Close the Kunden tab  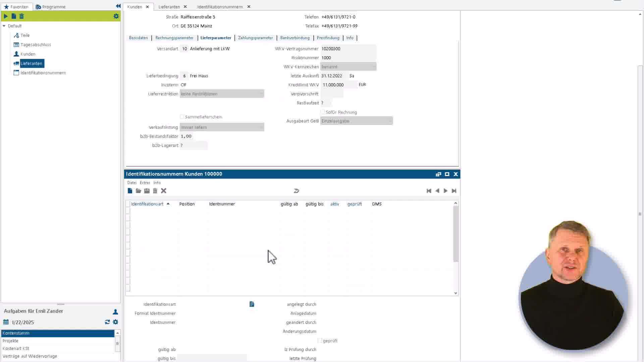coord(147,7)
